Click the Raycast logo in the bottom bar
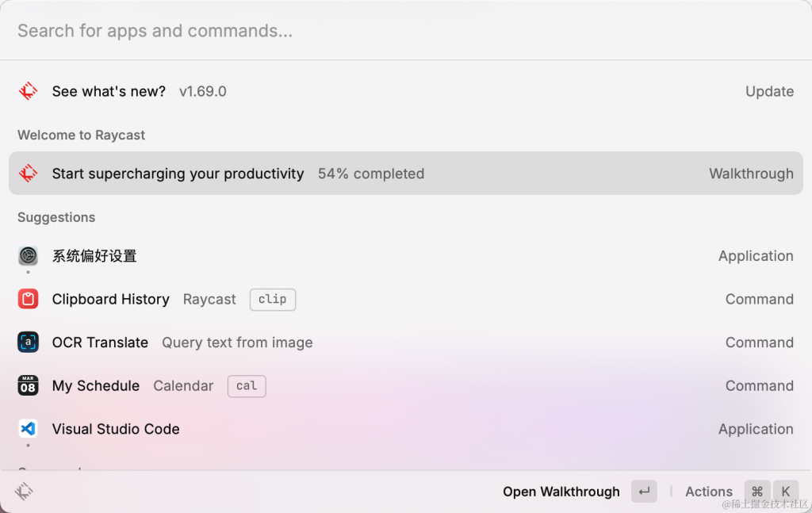 [x=24, y=492]
